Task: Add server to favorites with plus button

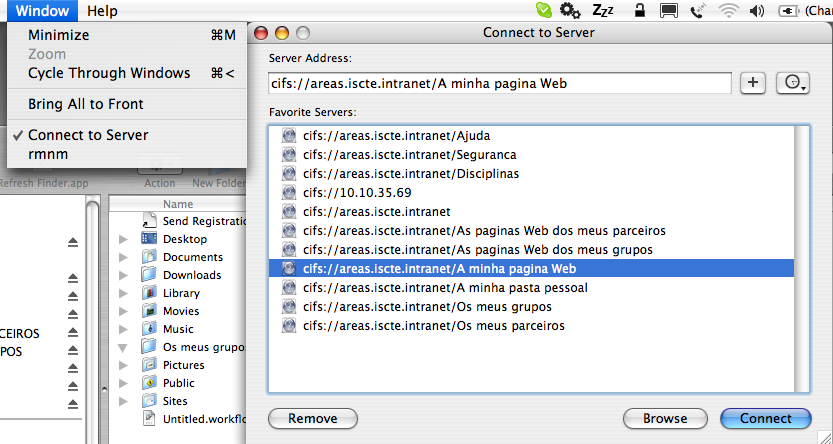Action: [752, 83]
